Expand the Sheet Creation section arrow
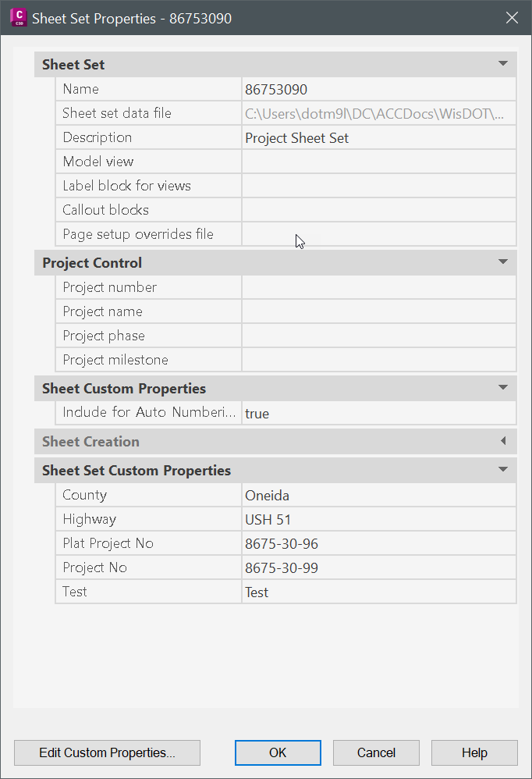Viewport: 532px width, 779px height. click(502, 441)
